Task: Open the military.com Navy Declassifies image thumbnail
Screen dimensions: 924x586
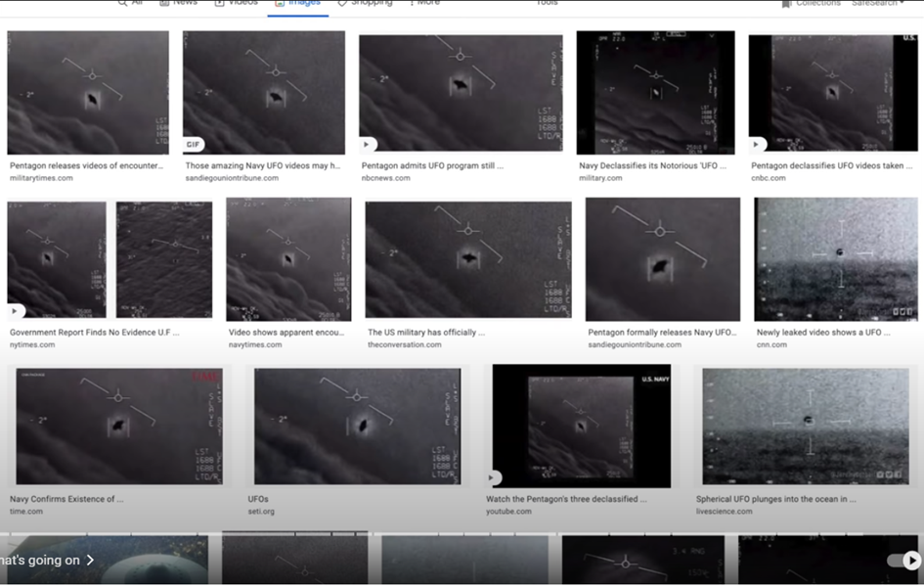Action: tap(655, 93)
